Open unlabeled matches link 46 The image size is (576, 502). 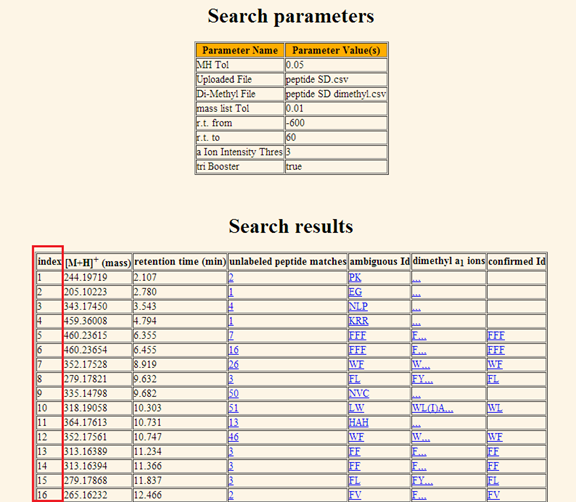[x=234, y=437]
